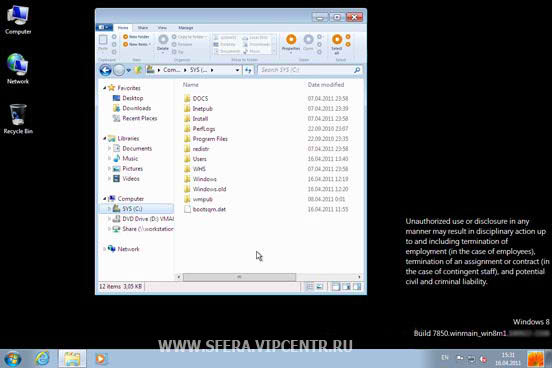Click the Explorer taskbar button
This screenshot has width=552, height=368.
click(72, 359)
